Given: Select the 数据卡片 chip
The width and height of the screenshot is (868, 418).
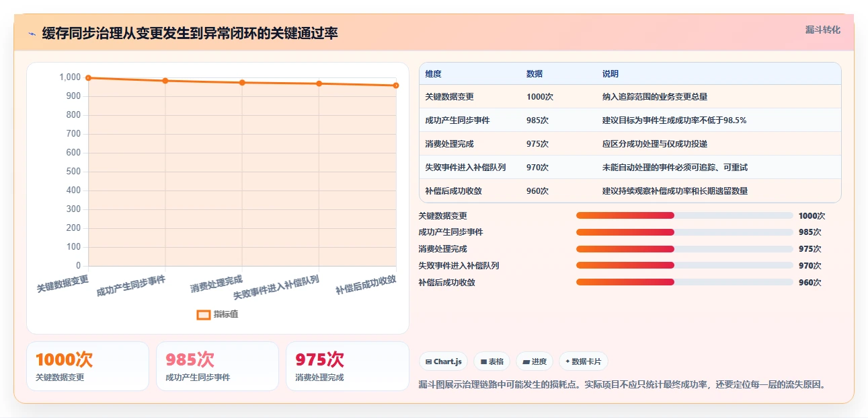Looking at the screenshot, I should point(583,361).
